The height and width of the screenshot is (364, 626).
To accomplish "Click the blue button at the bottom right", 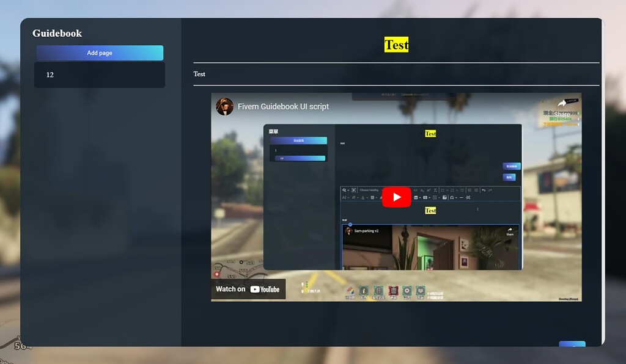I will click(x=573, y=345).
